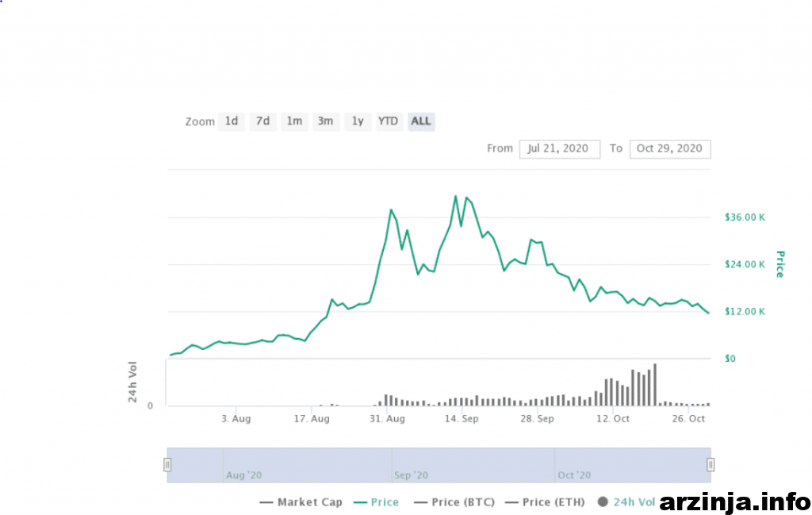Click Aug '20 in the navigator timeline
Screen dimensions: 812x515
pos(243,475)
